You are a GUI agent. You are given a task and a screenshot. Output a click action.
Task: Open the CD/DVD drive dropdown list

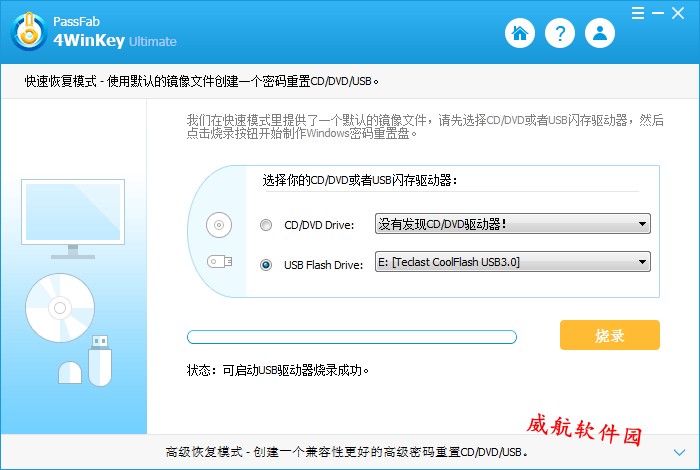[x=512, y=224]
